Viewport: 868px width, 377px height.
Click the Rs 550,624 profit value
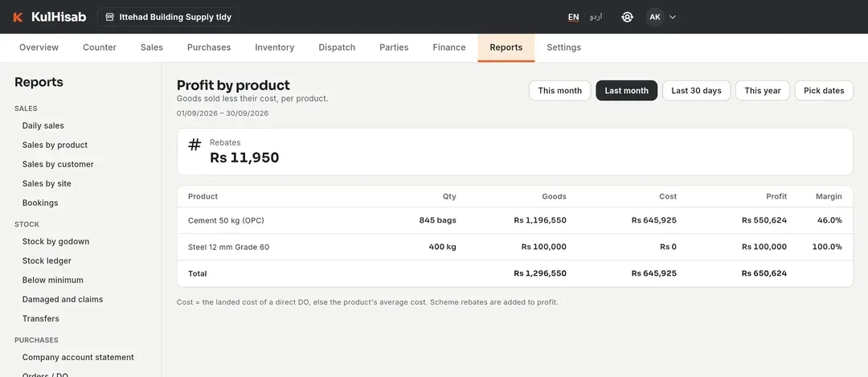(x=764, y=220)
